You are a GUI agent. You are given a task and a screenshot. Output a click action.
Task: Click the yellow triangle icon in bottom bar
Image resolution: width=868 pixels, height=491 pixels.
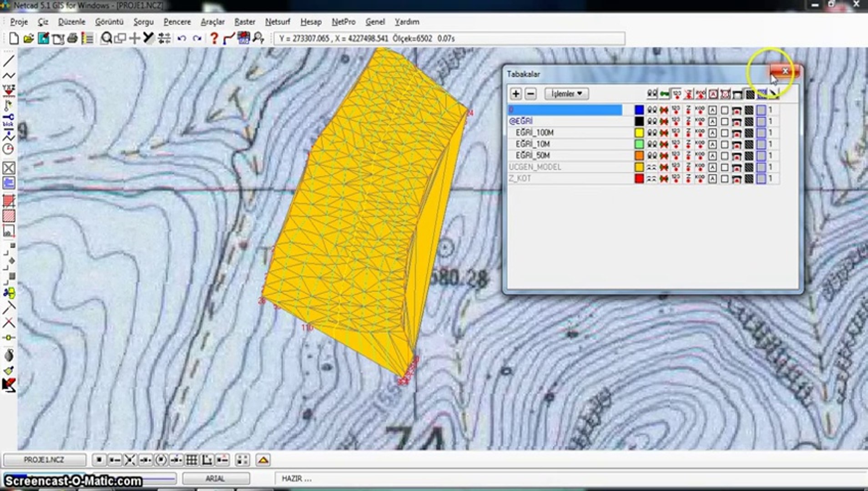263,460
